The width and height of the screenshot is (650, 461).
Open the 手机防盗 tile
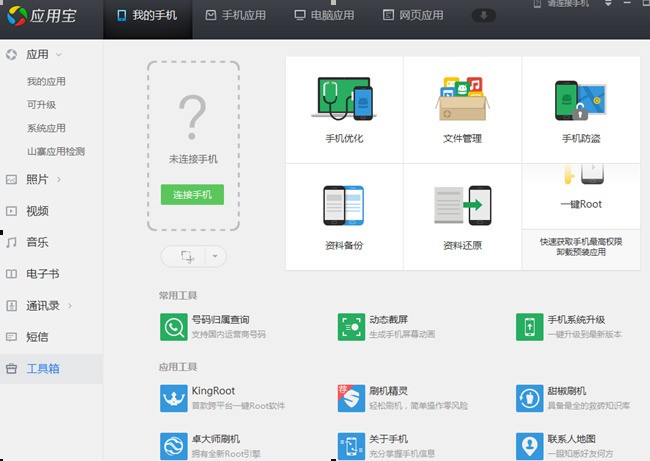(581, 110)
